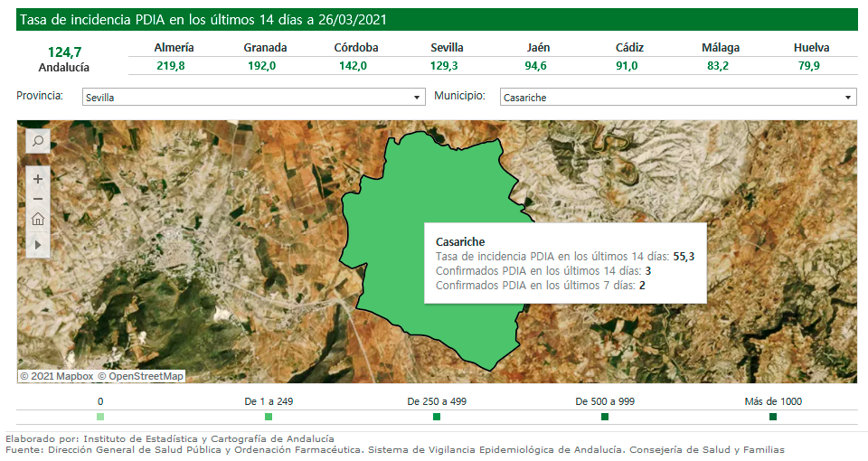Click legend swatch for De 500 a 999
The image size is (868, 461).
tap(605, 417)
